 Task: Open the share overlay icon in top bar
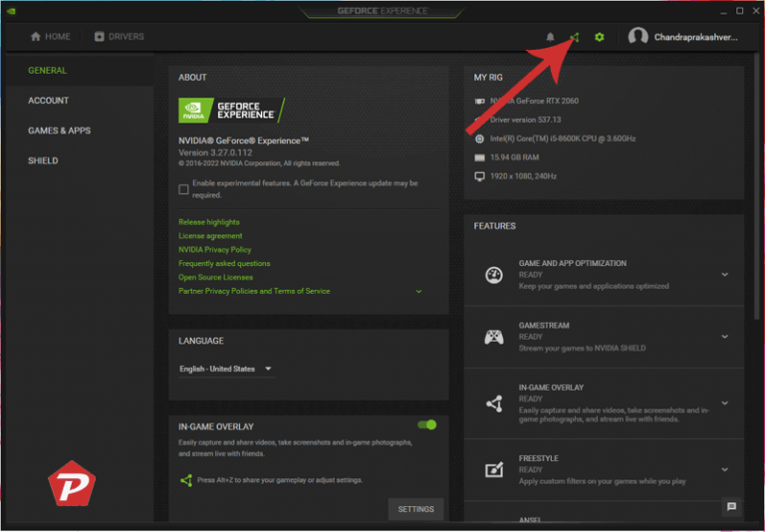[x=575, y=37]
